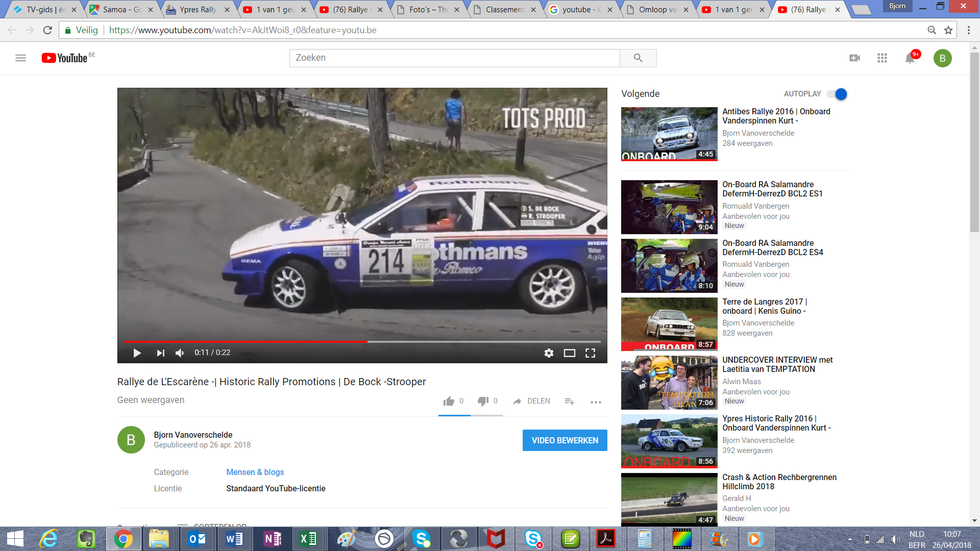Open the Chrome three-dot menu

tap(968, 30)
